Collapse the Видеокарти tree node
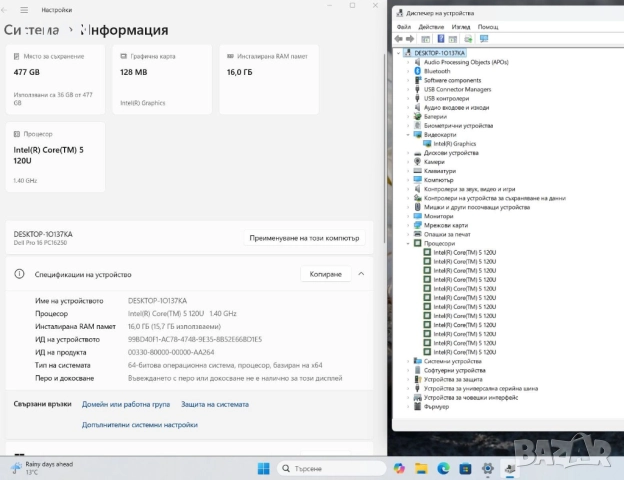Viewport: 624px width, 480px height. [x=408, y=135]
